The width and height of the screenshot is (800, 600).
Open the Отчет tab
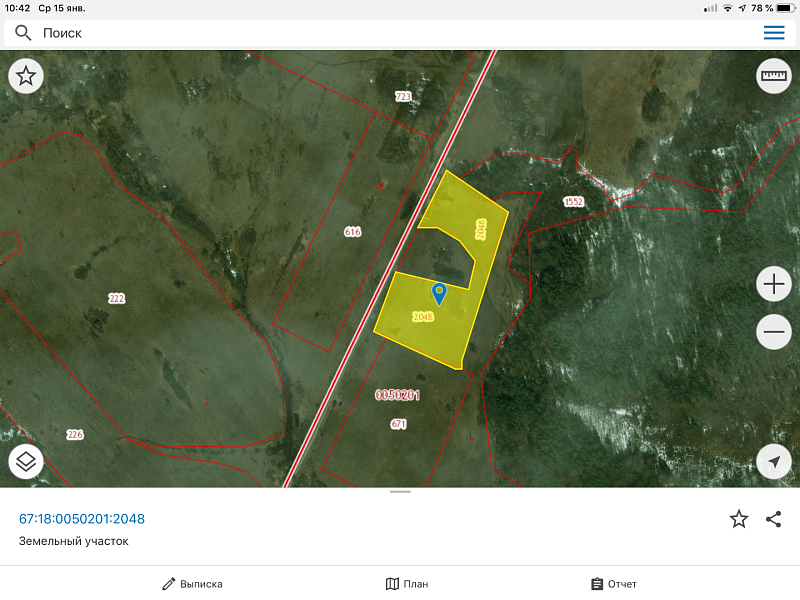pyautogui.click(x=613, y=584)
